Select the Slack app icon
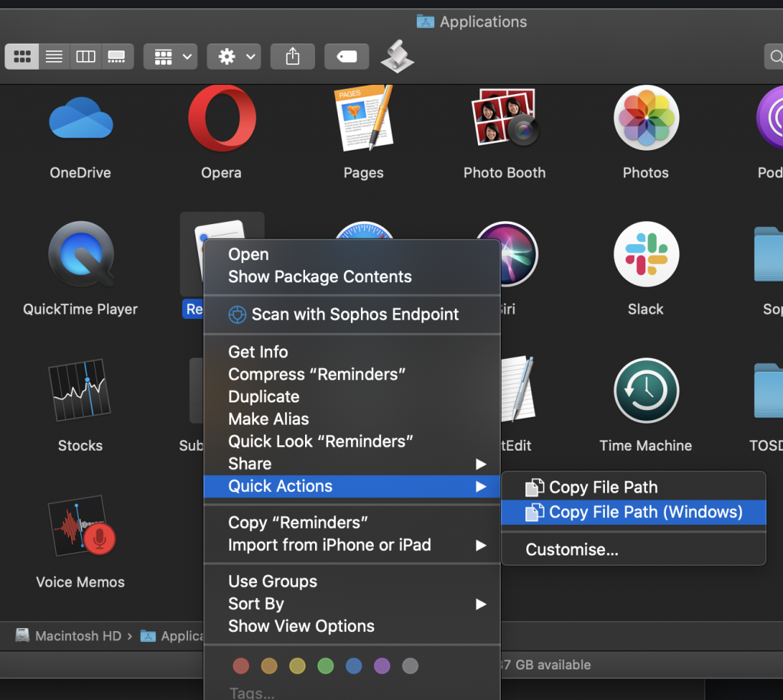The image size is (783, 700). (x=646, y=254)
